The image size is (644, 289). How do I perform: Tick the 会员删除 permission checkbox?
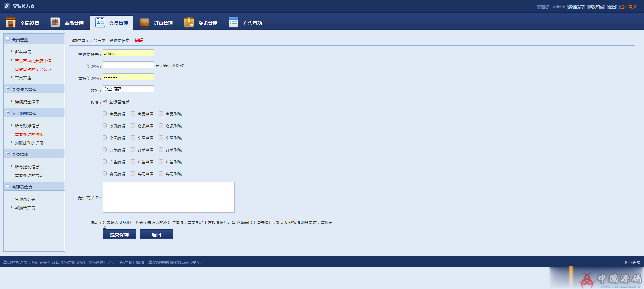(x=161, y=174)
